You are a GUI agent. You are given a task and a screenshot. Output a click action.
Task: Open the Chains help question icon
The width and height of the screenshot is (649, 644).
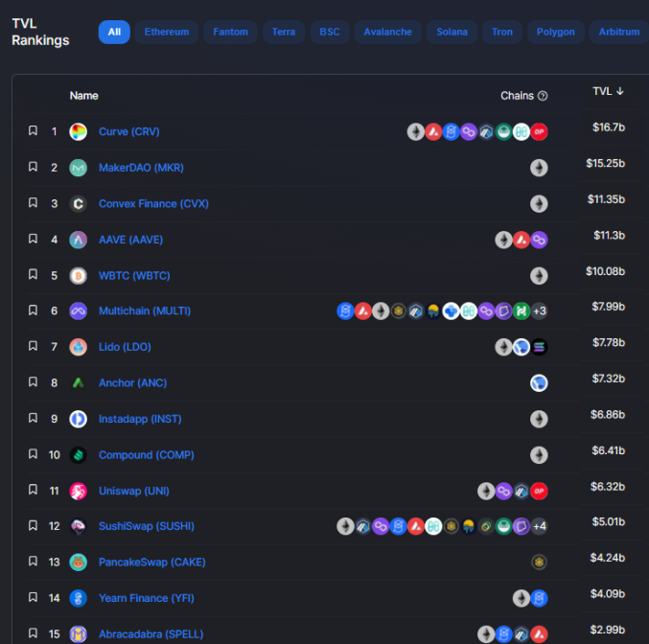543,96
